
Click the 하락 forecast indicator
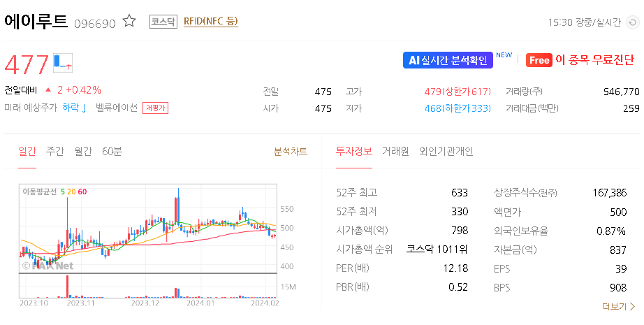pos(74,108)
